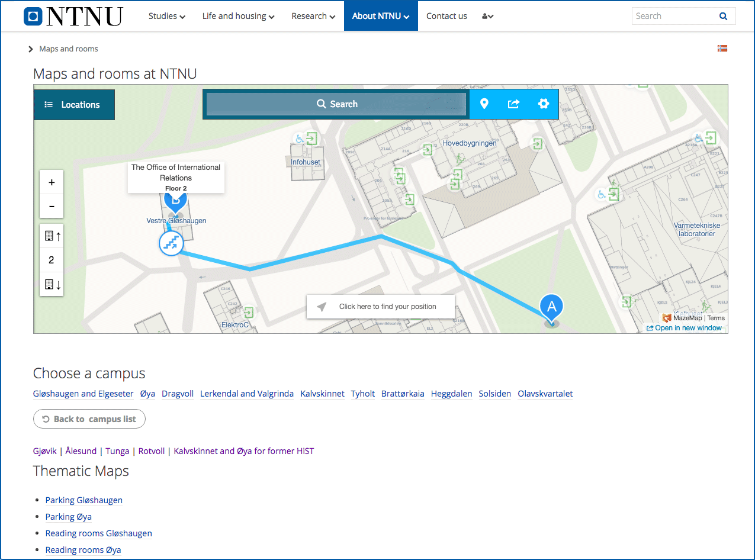Open the Tunga link

117,451
